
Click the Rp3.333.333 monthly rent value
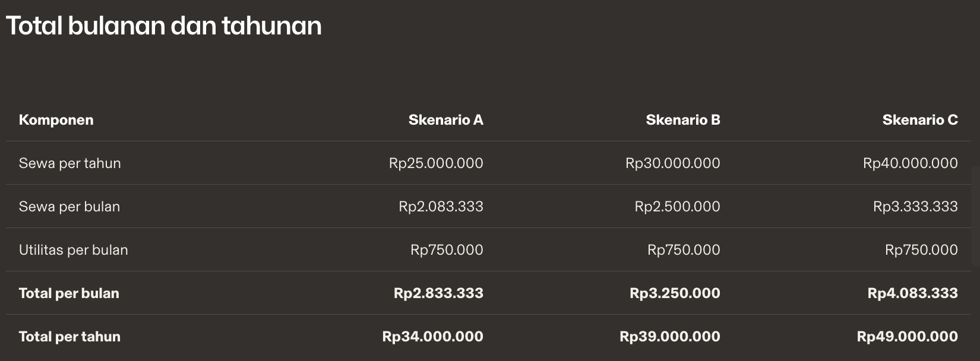pos(915,207)
